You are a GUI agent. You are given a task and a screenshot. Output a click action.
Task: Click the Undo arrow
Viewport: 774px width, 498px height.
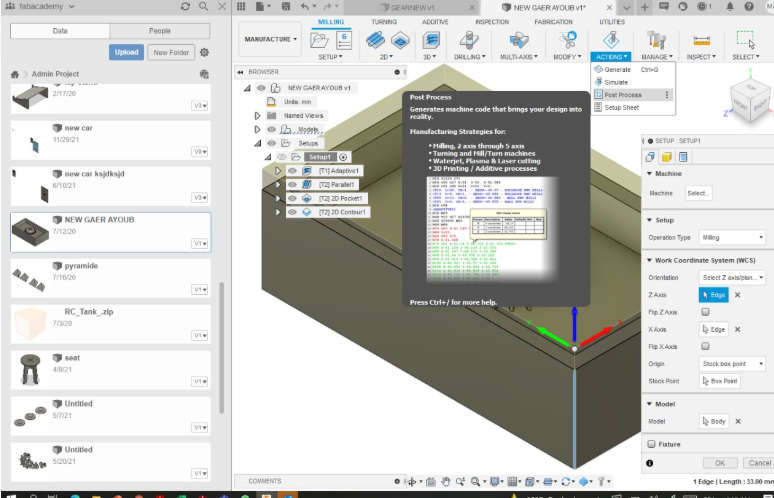(x=305, y=6)
